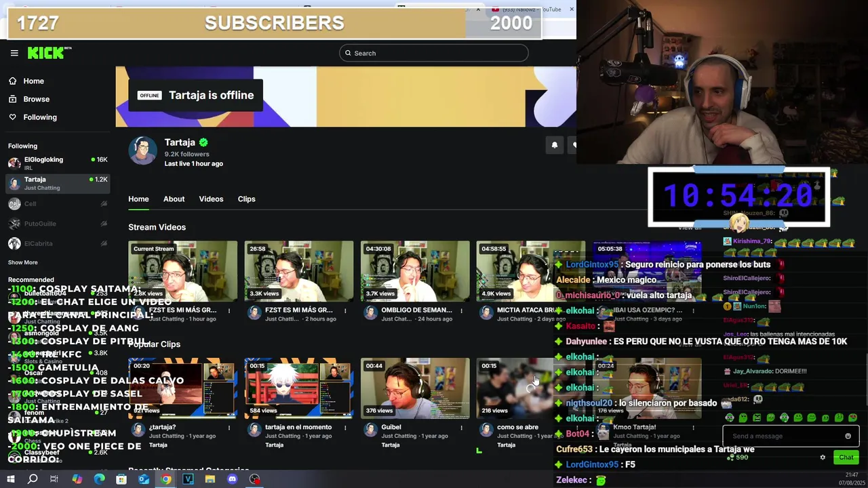Click Tartaja verified badge icon
Image resolution: width=868 pixels, height=488 pixels.
203,142
